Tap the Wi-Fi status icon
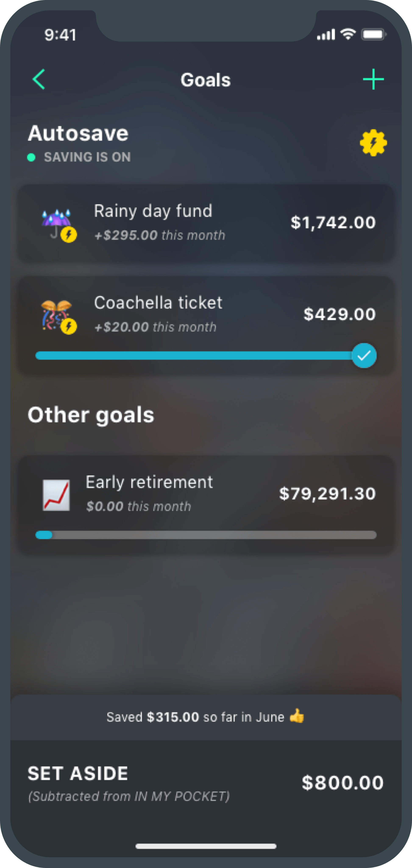The image size is (412, 868). [x=348, y=34]
